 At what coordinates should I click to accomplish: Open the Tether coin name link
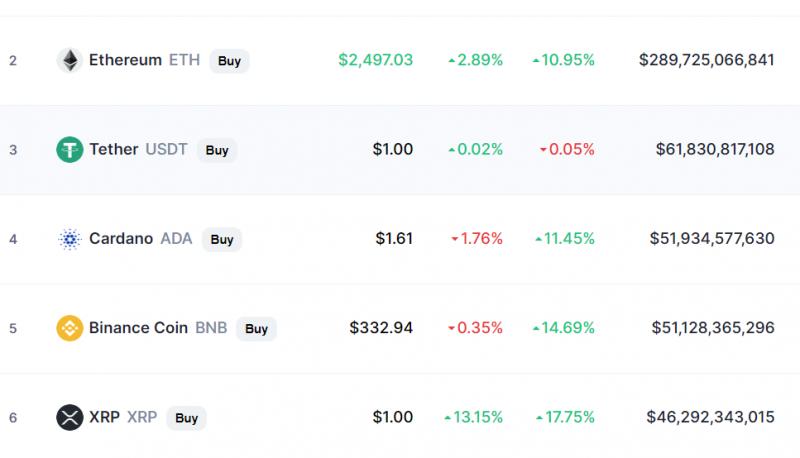114,149
